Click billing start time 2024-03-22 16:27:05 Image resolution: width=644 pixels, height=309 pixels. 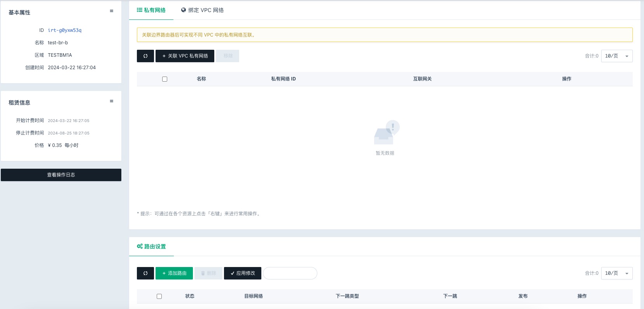68,120
